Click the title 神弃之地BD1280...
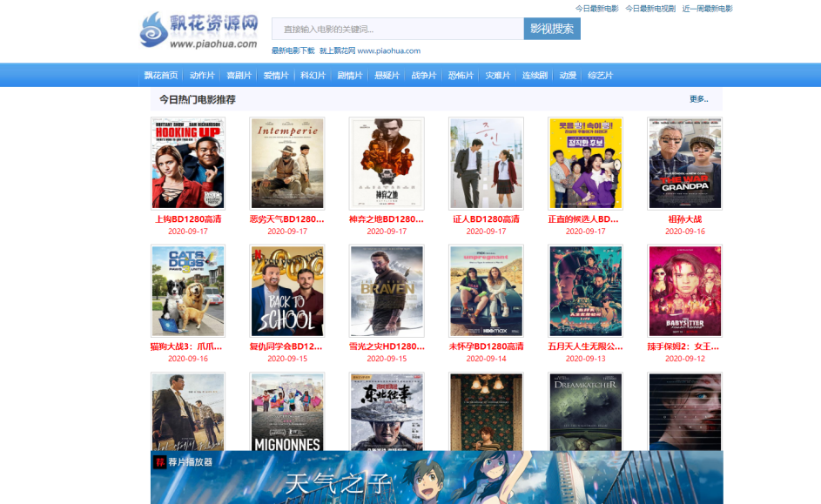821x504 pixels. 387,219
